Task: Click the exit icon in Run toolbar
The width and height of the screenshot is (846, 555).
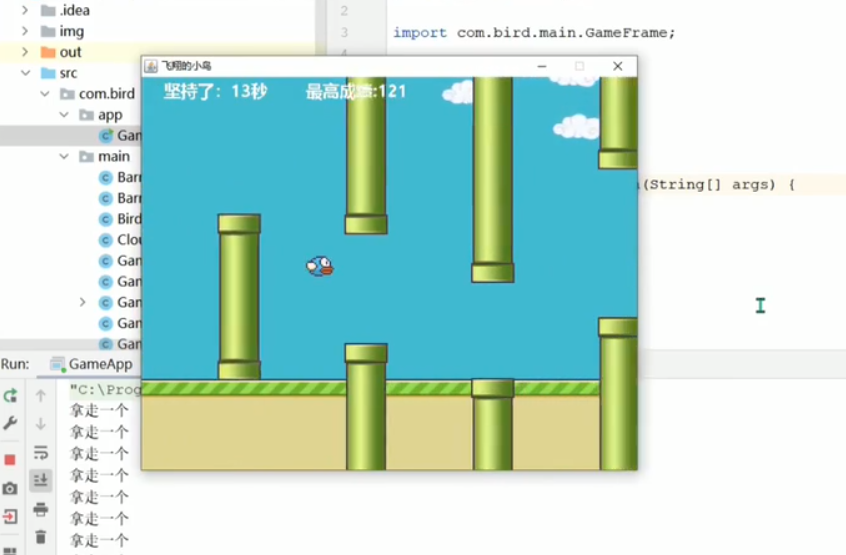Action: (10, 517)
